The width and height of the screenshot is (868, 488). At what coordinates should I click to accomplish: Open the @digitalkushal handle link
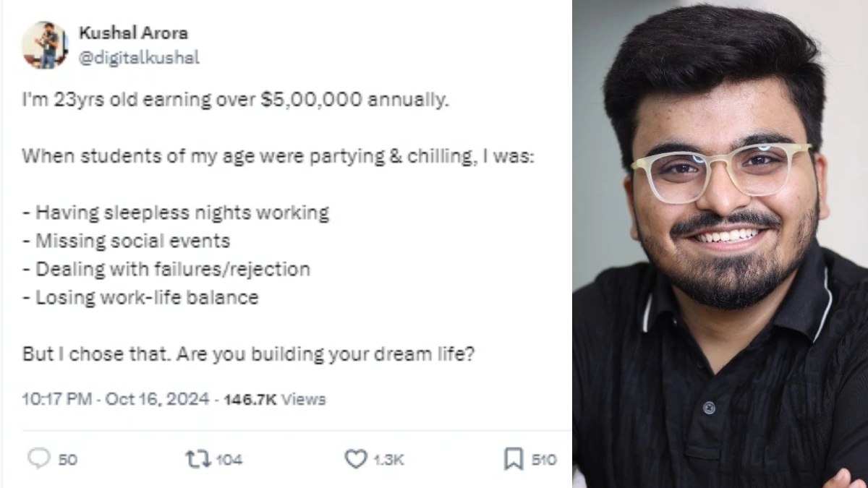coord(138,58)
